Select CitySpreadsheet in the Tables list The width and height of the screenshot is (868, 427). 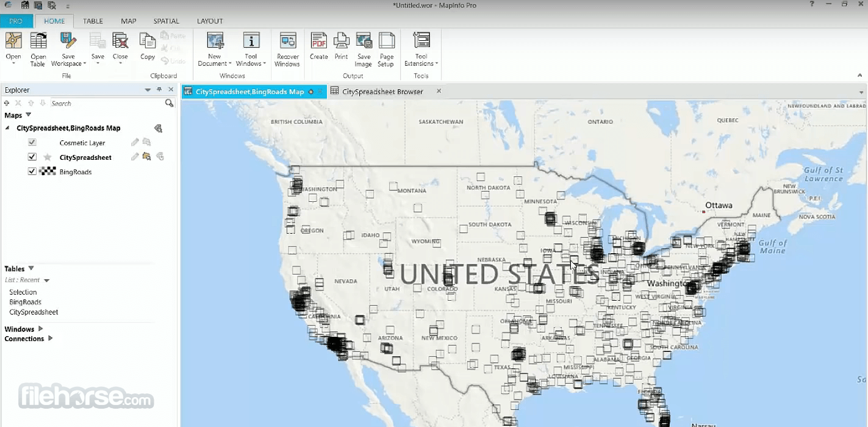pyautogui.click(x=34, y=312)
